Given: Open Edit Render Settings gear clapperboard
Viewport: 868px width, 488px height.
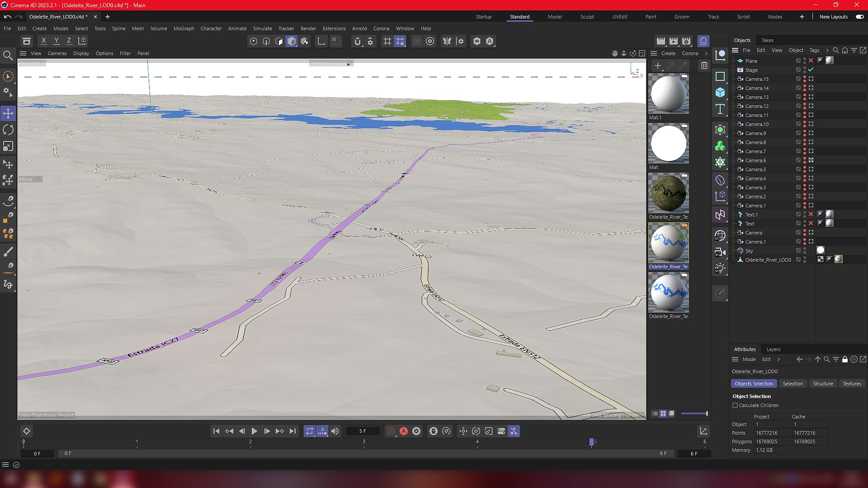Looking at the screenshot, I should (686, 41).
